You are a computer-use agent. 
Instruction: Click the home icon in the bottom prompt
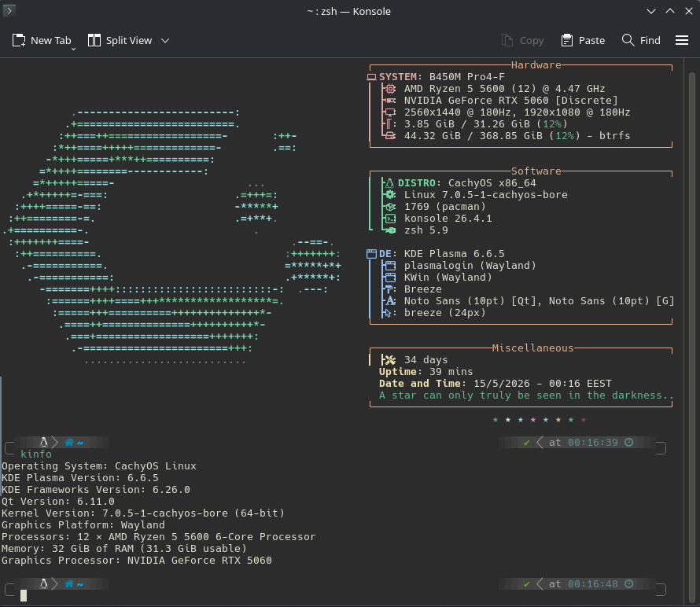[69, 583]
